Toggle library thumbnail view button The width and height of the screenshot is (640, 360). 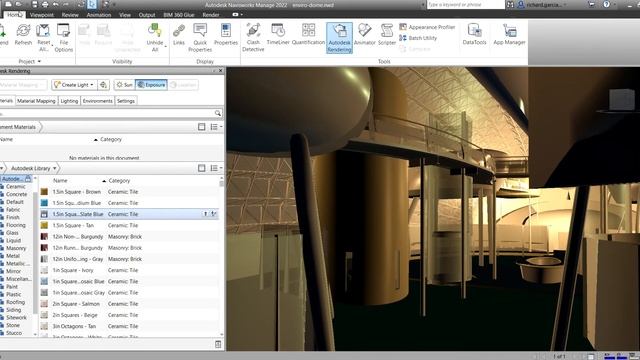point(202,168)
